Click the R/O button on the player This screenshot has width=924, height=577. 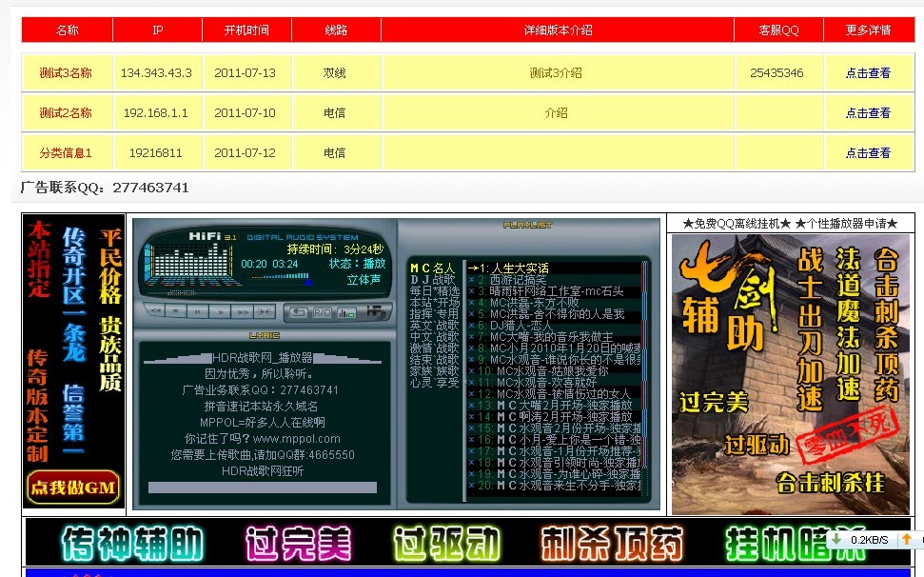pyautogui.click(x=321, y=312)
